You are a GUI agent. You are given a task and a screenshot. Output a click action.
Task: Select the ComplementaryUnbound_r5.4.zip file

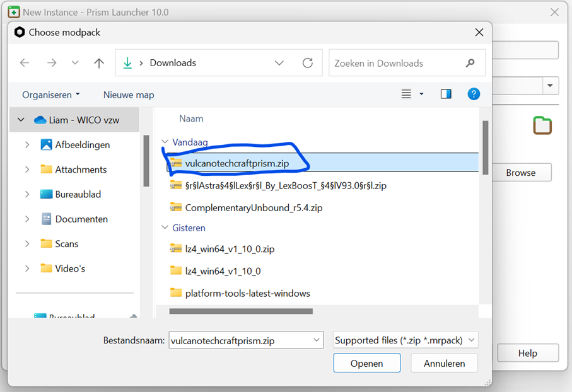254,207
